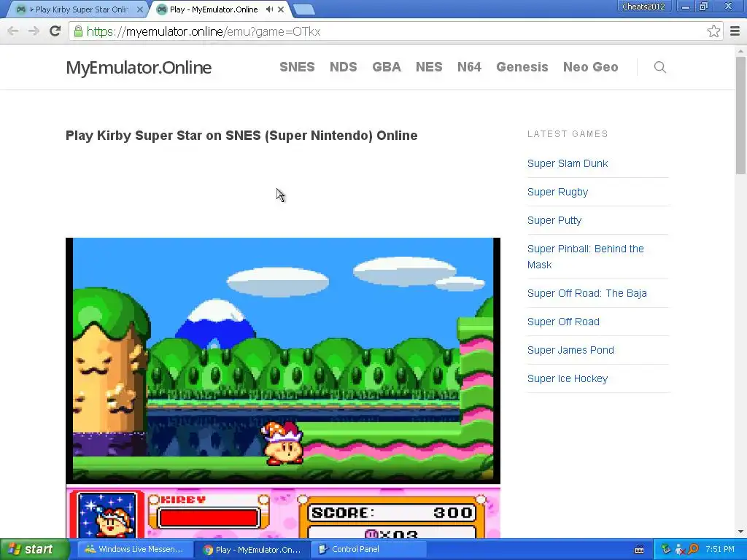Open the GBA games menu

coord(387,67)
